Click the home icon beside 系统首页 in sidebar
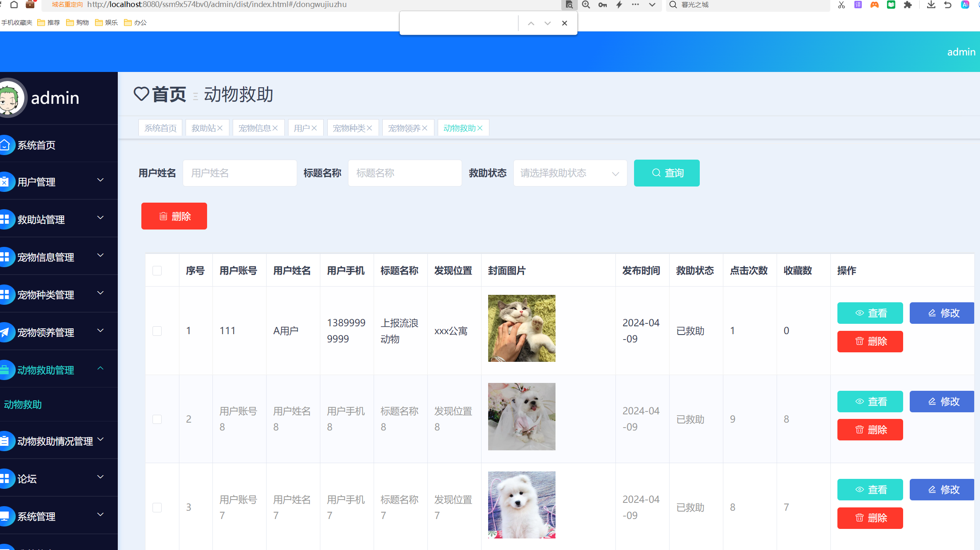 point(5,145)
